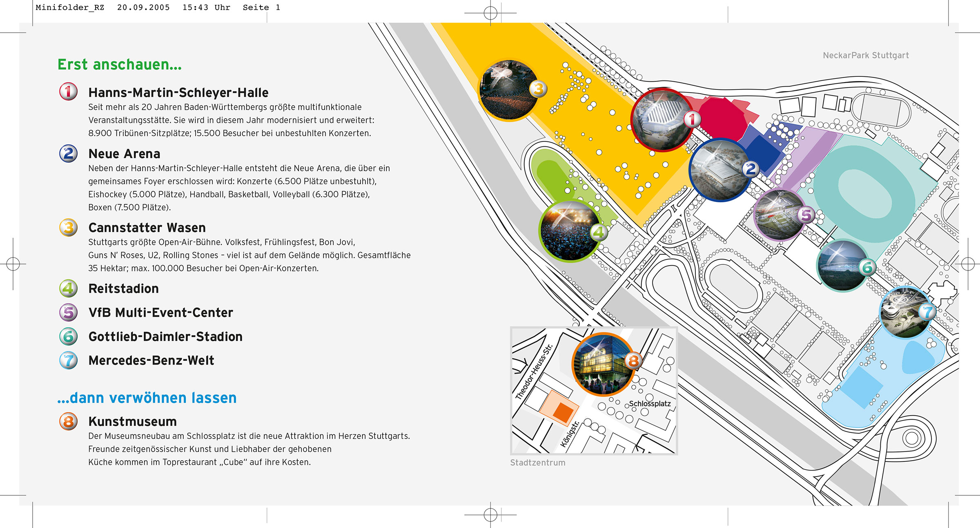Open the Cannstatter Wasen crowd photo
The height and width of the screenshot is (528, 980).
509,90
